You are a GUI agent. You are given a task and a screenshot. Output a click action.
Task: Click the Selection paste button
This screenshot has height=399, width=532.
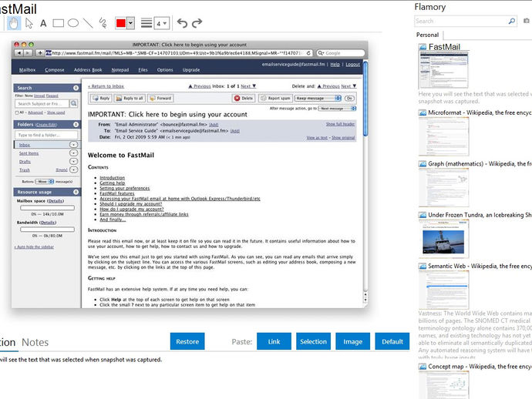point(313,341)
